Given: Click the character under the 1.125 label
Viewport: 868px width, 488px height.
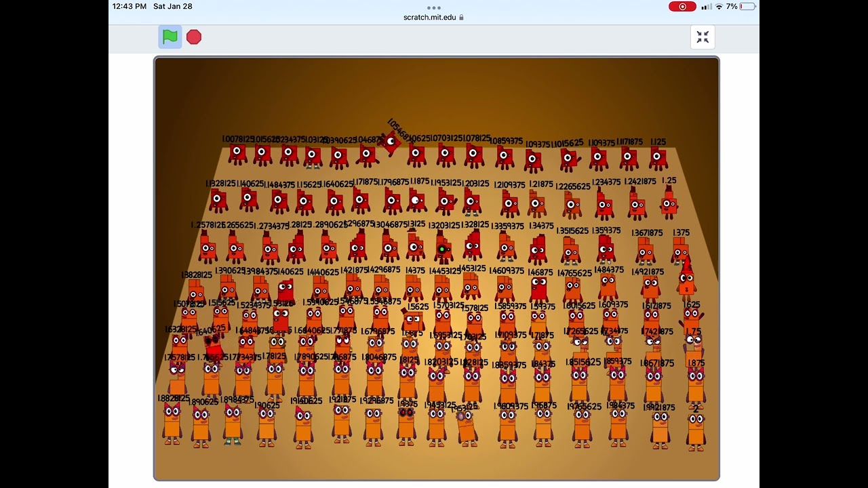Looking at the screenshot, I should click(x=658, y=158).
